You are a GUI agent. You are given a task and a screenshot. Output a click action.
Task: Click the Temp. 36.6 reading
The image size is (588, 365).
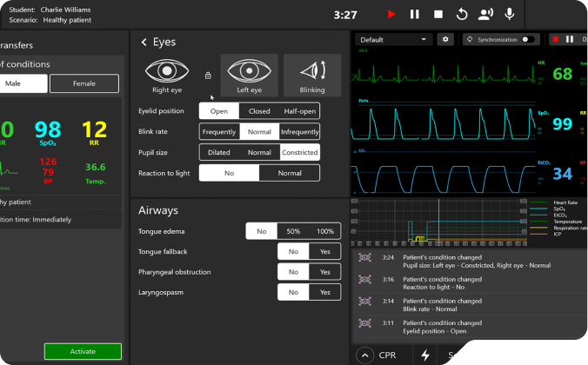click(96, 173)
